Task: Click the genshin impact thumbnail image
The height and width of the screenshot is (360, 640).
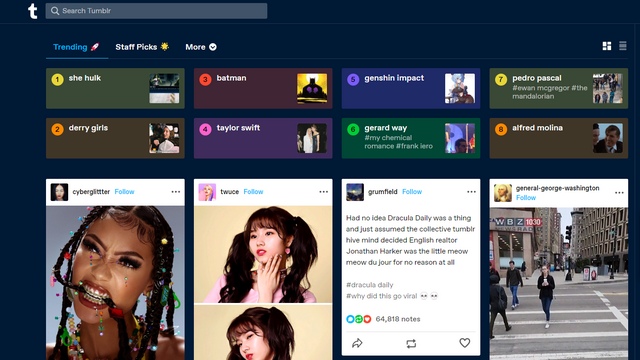Action: [460, 88]
